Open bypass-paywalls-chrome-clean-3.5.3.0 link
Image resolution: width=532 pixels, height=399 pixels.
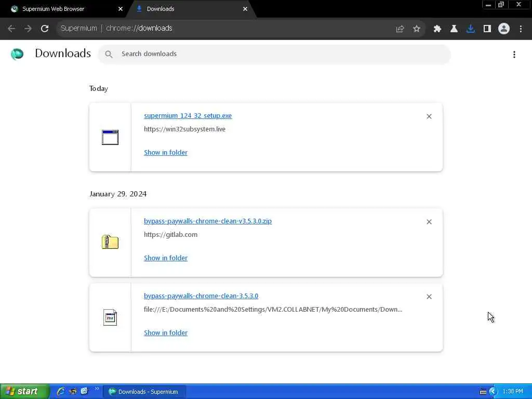(201, 296)
